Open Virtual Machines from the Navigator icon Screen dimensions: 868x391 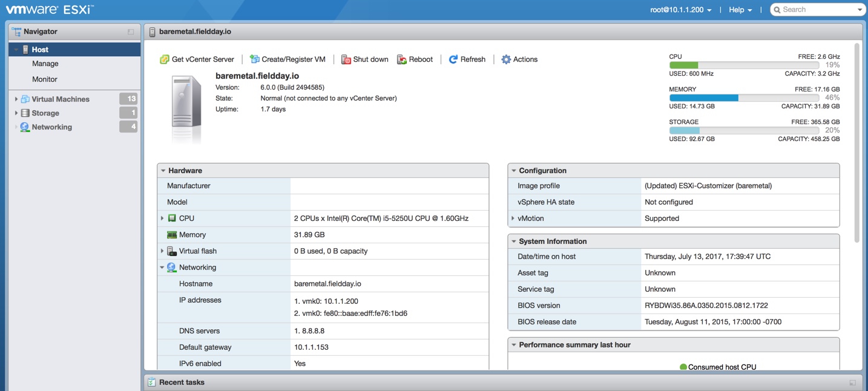[25, 99]
